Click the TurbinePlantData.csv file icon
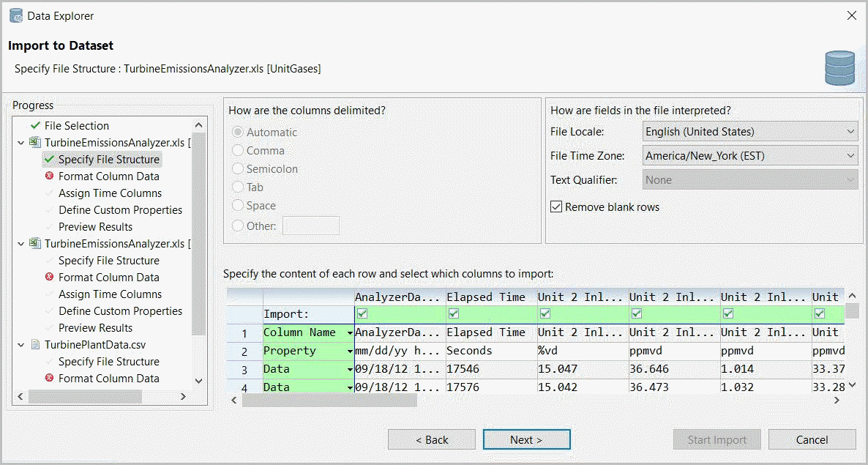The height and width of the screenshot is (465, 868). 34,344
